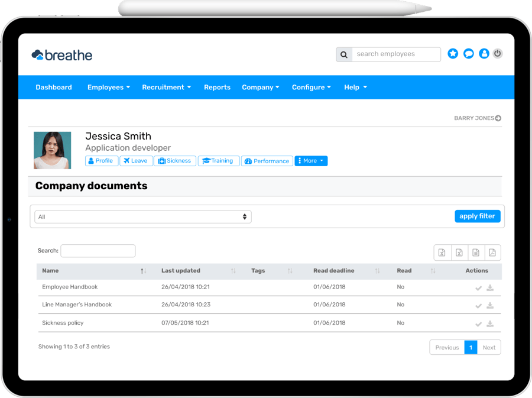The height and width of the screenshot is (398, 532).
Task: Mark Line Manager's Handbook as read
Action: tap(479, 306)
